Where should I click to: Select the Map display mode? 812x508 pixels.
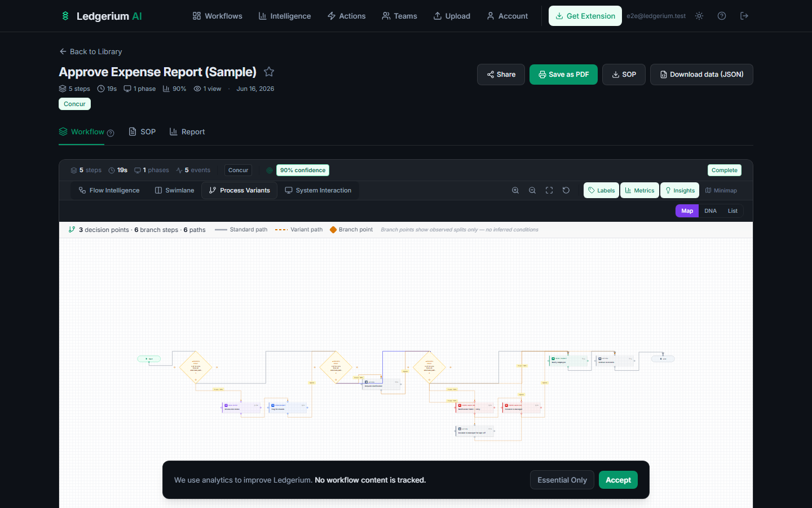coord(687,211)
